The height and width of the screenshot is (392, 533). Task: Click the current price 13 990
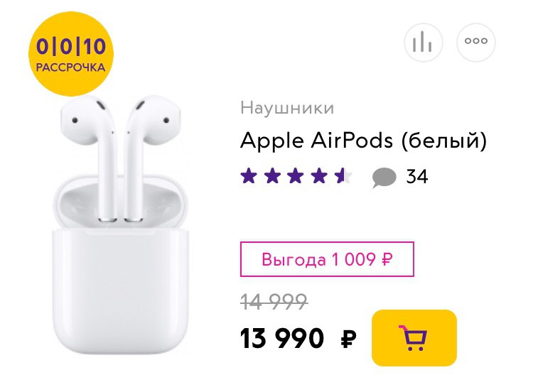(x=282, y=338)
